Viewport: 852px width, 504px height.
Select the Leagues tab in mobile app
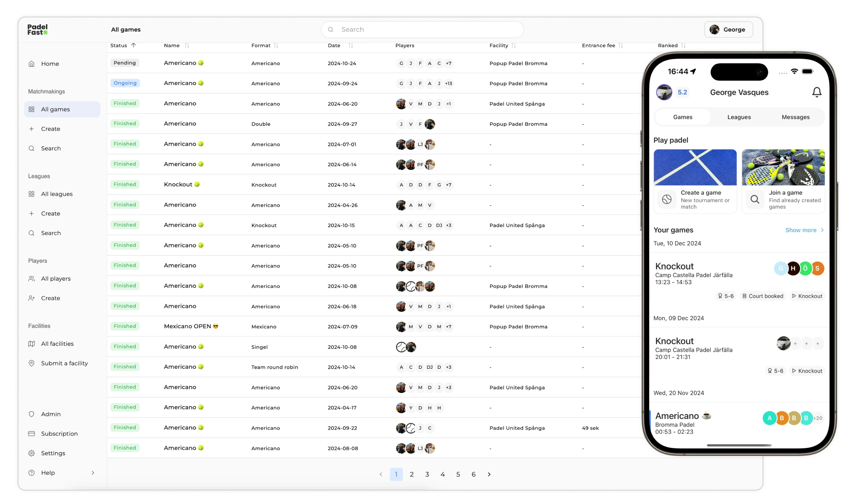(738, 117)
